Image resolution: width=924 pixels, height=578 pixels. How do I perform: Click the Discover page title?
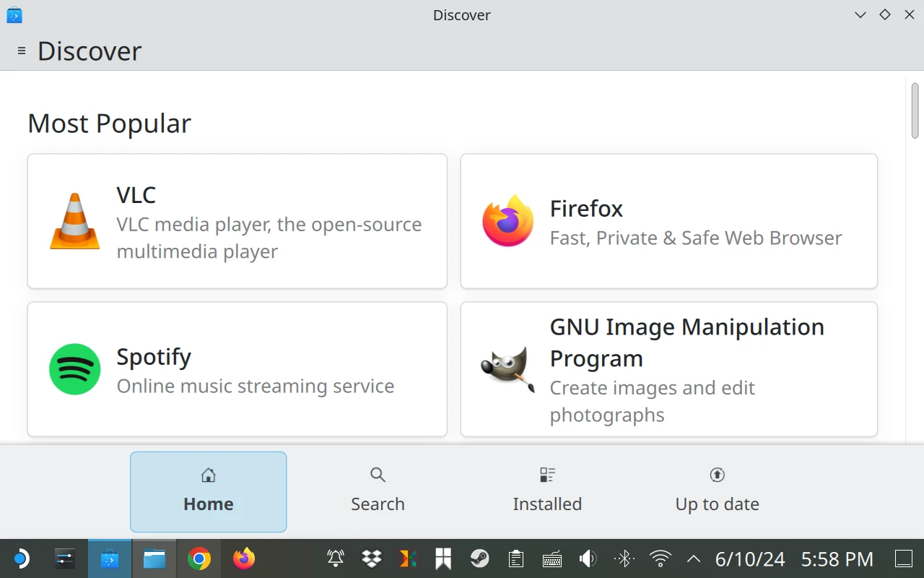pos(90,51)
